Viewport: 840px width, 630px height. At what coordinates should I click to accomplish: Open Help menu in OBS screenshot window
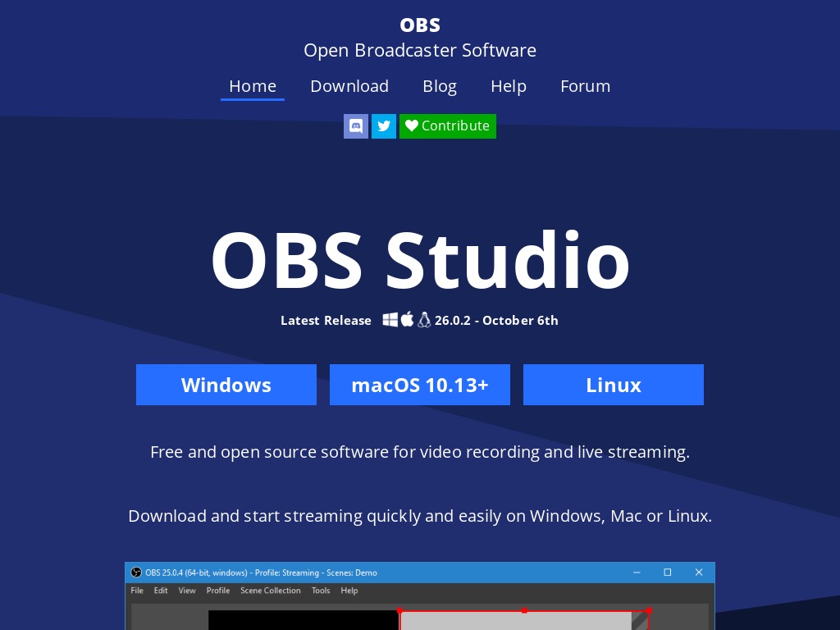coord(349,591)
